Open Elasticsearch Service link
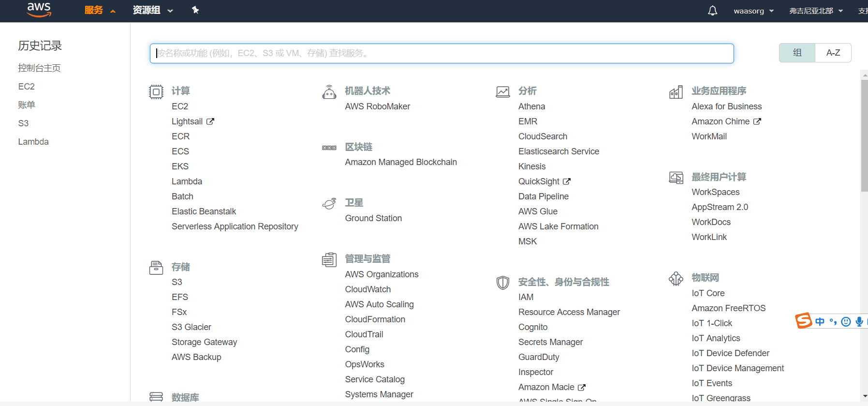 click(x=559, y=151)
